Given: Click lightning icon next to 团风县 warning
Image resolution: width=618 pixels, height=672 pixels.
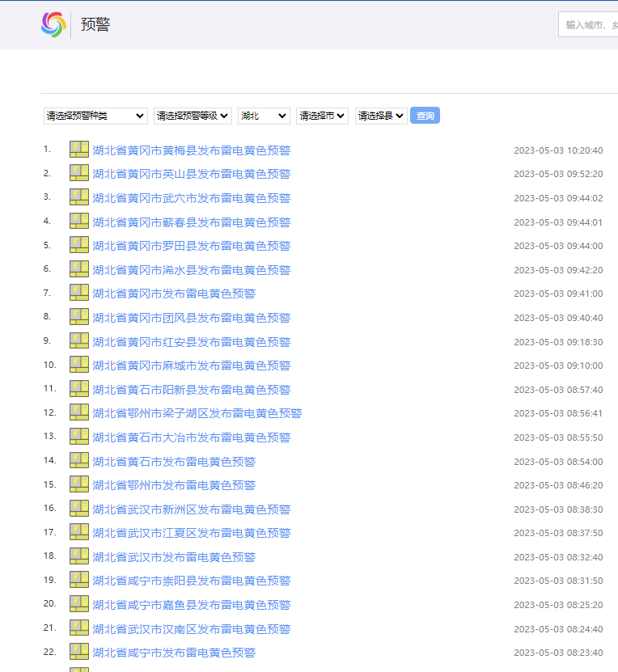Looking at the screenshot, I should 78,317.
